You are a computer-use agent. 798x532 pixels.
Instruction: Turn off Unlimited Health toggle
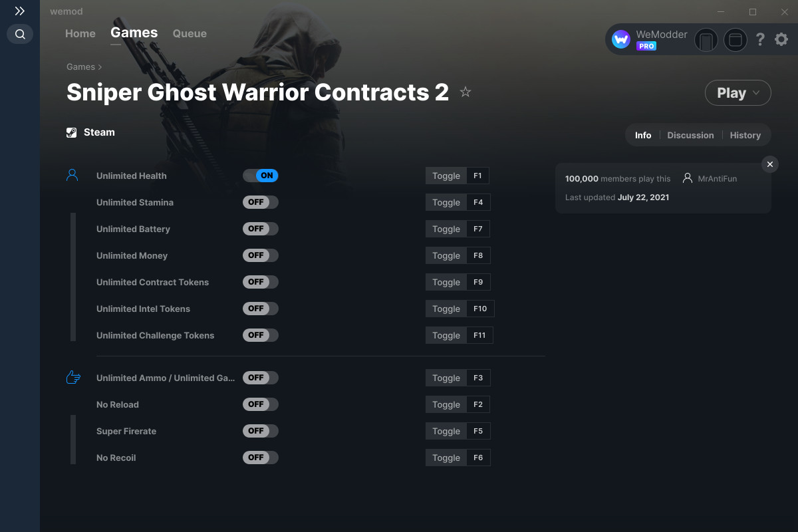261,176
